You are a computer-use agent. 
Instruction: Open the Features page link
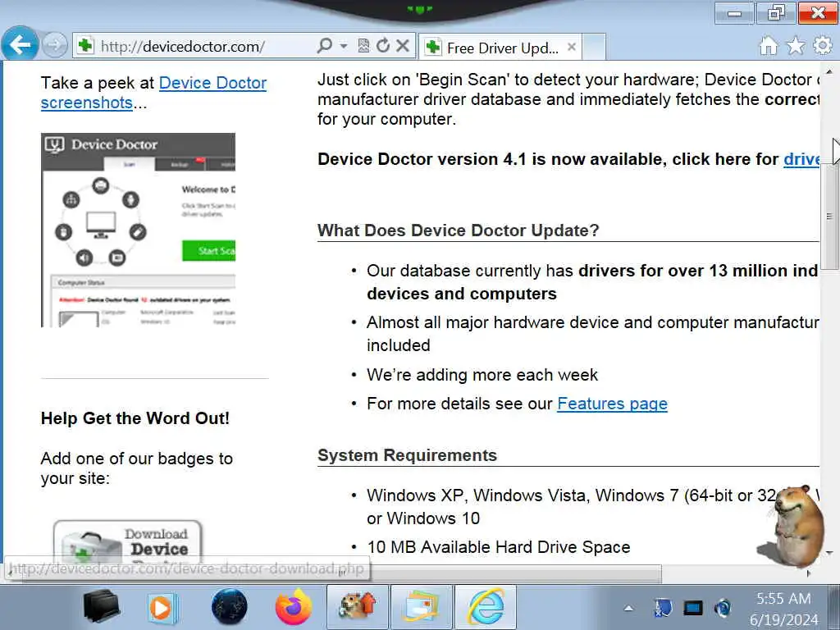pos(612,404)
